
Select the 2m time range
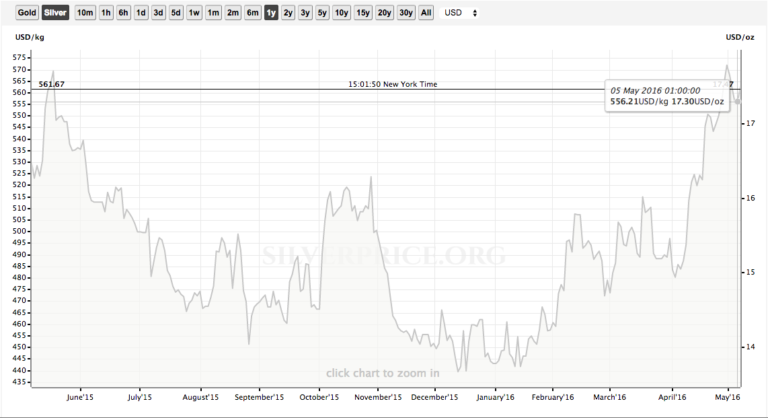tap(232, 13)
